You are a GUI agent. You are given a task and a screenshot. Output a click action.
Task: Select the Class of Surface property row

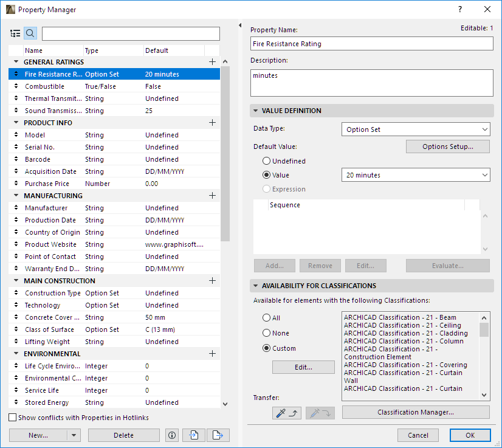pyautogui.click(x=114, y=329)
